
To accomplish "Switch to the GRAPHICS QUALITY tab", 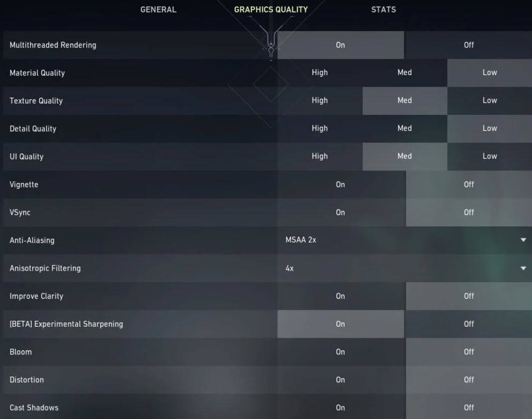I will [271, 10].
